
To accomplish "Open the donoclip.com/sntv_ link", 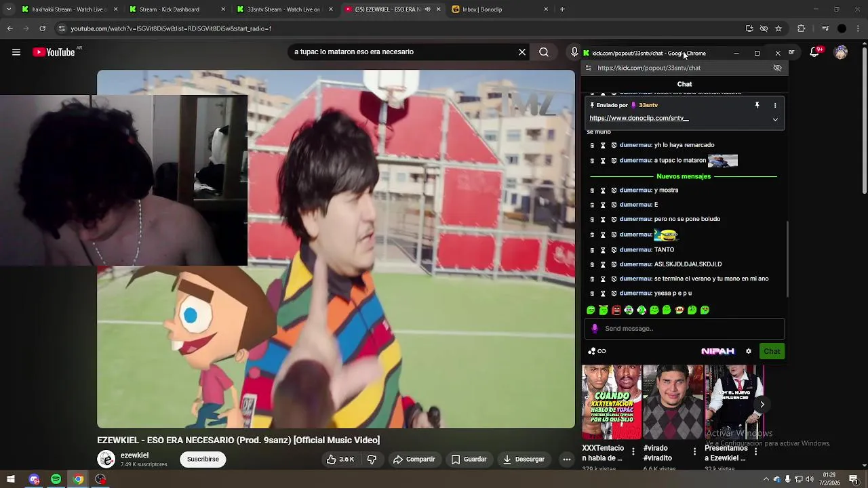I will [x=639, y=118].
